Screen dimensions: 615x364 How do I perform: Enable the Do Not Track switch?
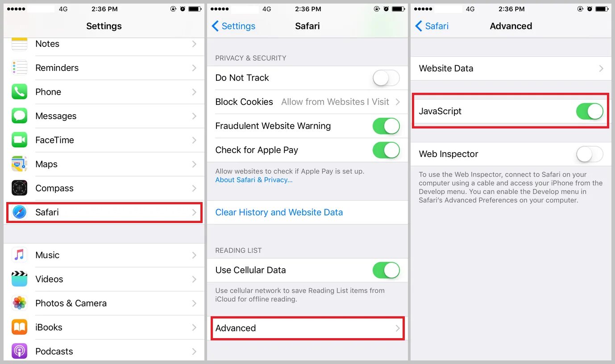pyautogui.click(x=386, y=78)
